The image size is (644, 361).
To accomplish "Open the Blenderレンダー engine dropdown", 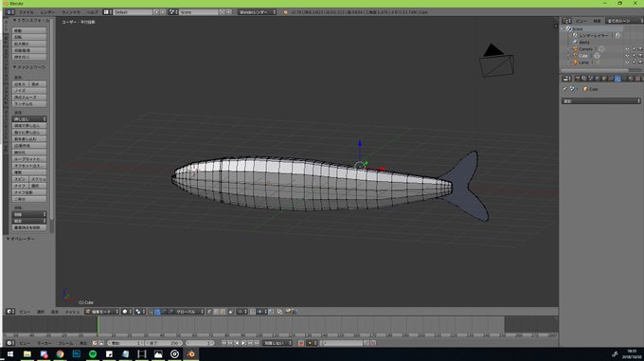I will coord(257,12).
